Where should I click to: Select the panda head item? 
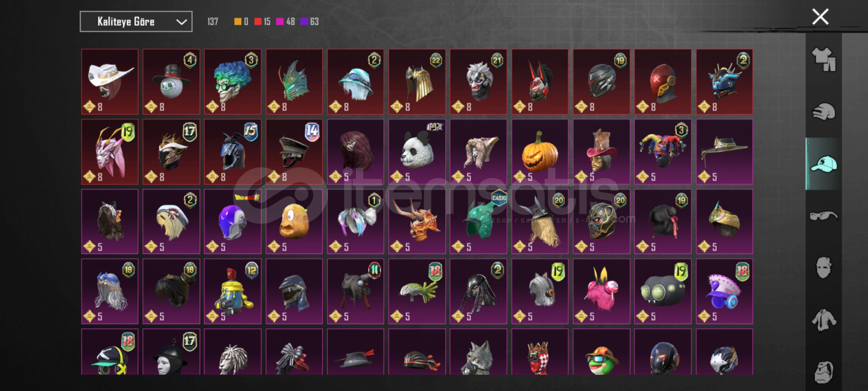pyautogui.click(x=417, y=152)
